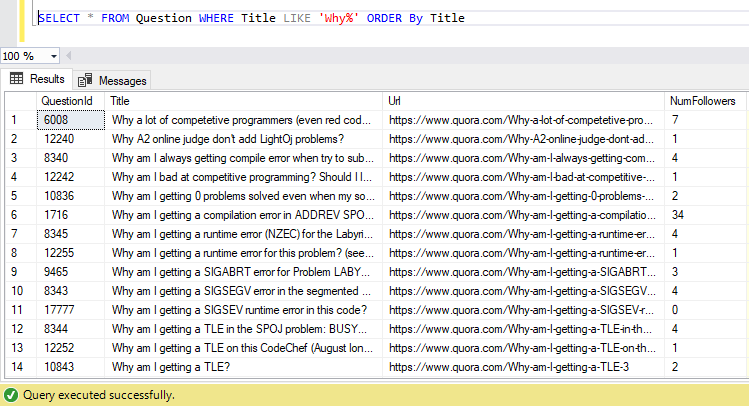Select row 14 by its row header

point(17,368)
